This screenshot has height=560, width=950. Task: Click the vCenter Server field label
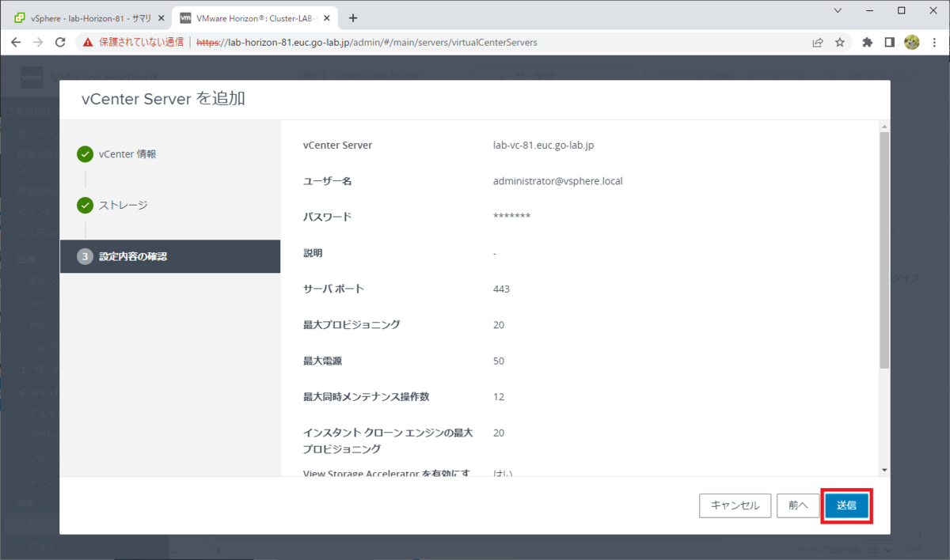point(337,145)
